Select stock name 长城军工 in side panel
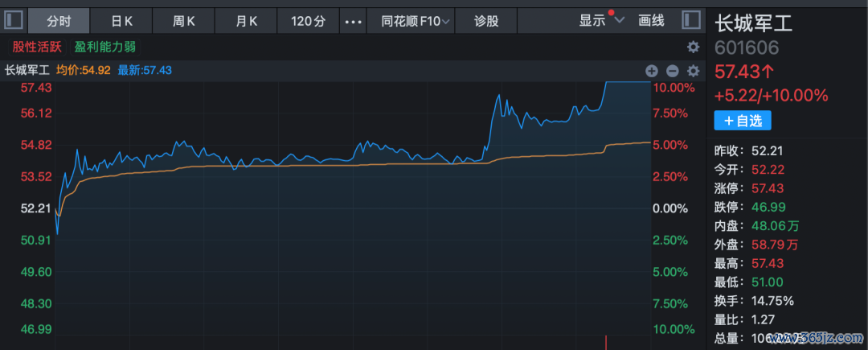Viewport: 868px width, 350px height. click(x=754, y=24)
